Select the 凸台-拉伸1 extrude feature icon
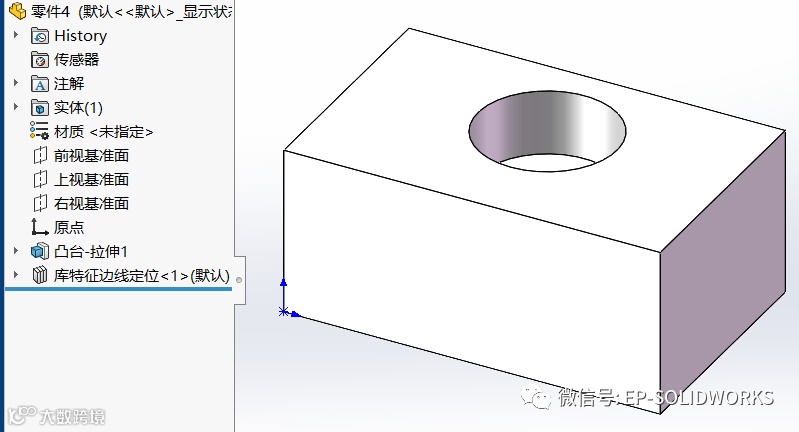 [40, 251]
